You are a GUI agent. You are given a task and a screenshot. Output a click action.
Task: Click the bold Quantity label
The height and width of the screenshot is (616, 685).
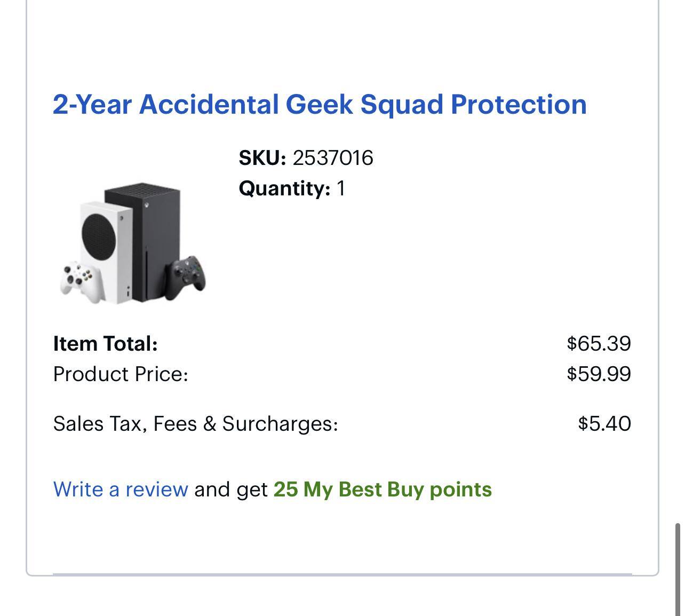point(284,188)
